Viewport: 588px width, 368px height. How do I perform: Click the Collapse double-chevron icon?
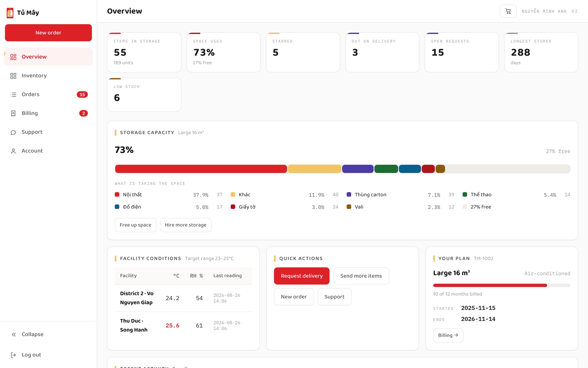(x=13, y=334)
